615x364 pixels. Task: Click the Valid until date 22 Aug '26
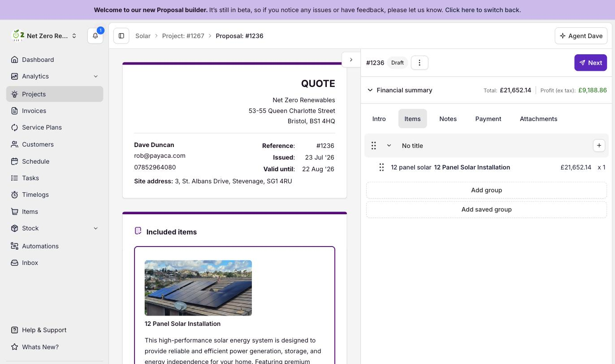[318, 169]
